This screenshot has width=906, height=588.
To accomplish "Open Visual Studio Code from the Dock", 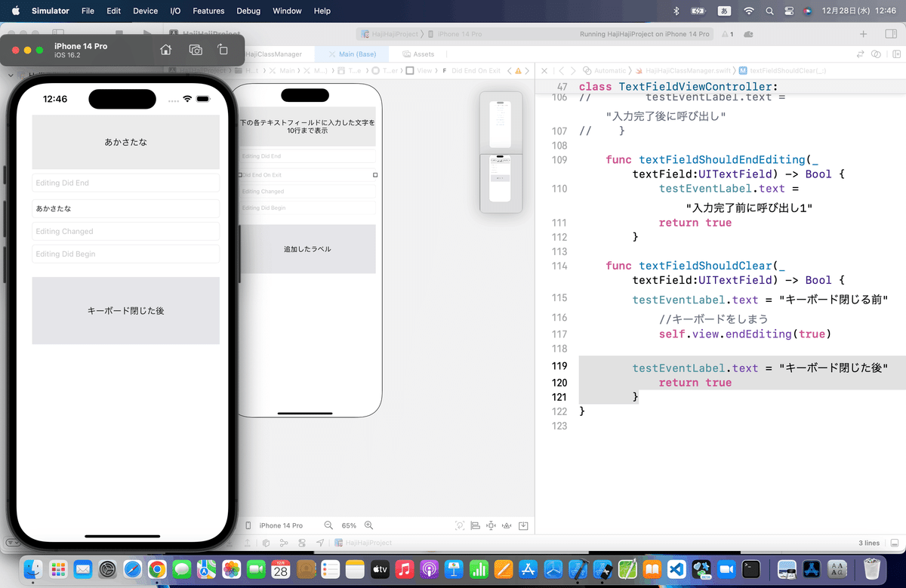I will click(676, 569).
